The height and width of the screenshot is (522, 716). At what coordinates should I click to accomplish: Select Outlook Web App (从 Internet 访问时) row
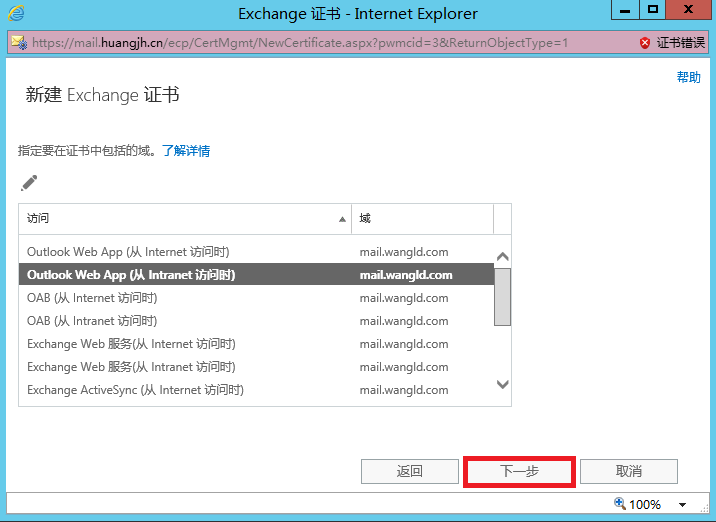coord(256,252)
